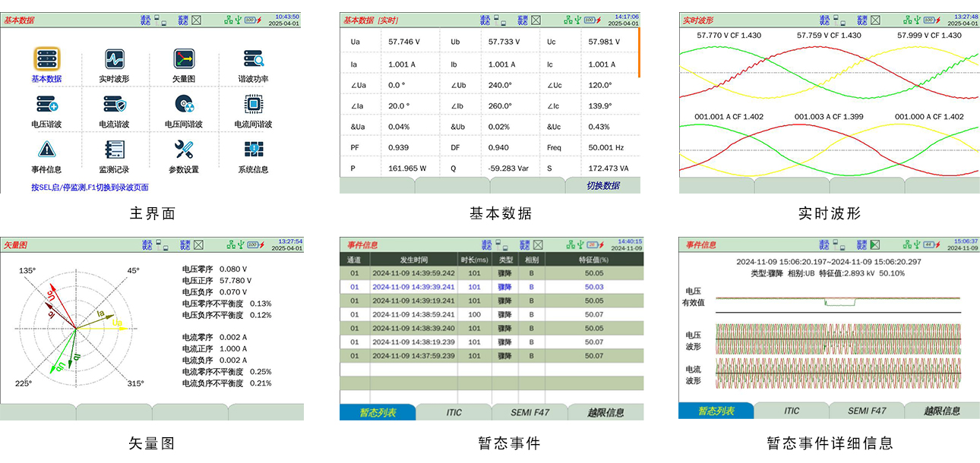Image resolution: width=980 pixels, height=463 pixels.
Task: Click the Ua value 57.746 V
Action: click(404, 43)
